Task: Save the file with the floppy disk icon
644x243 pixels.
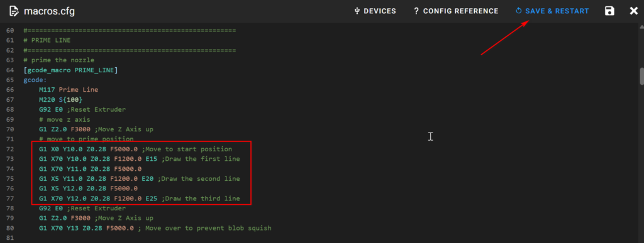Action: 609,11
